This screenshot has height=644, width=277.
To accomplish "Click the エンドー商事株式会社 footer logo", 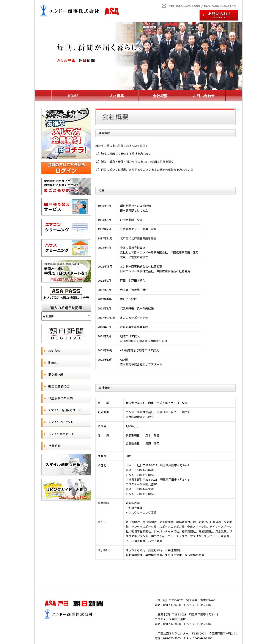I will click(x=69, y=614).
